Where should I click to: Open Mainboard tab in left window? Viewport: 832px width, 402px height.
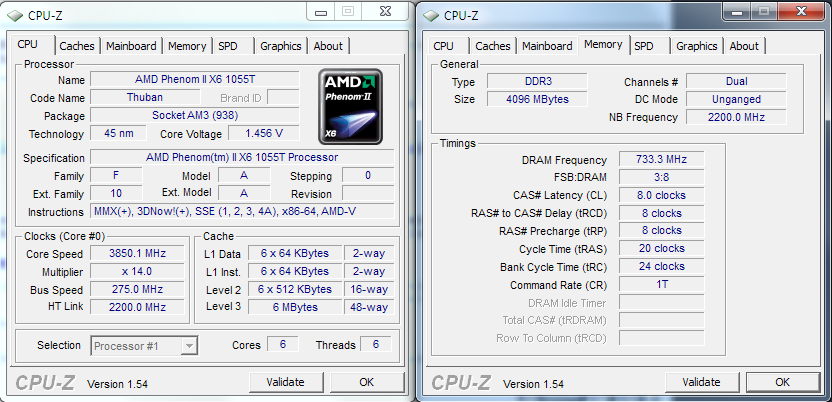coord(131,46)
